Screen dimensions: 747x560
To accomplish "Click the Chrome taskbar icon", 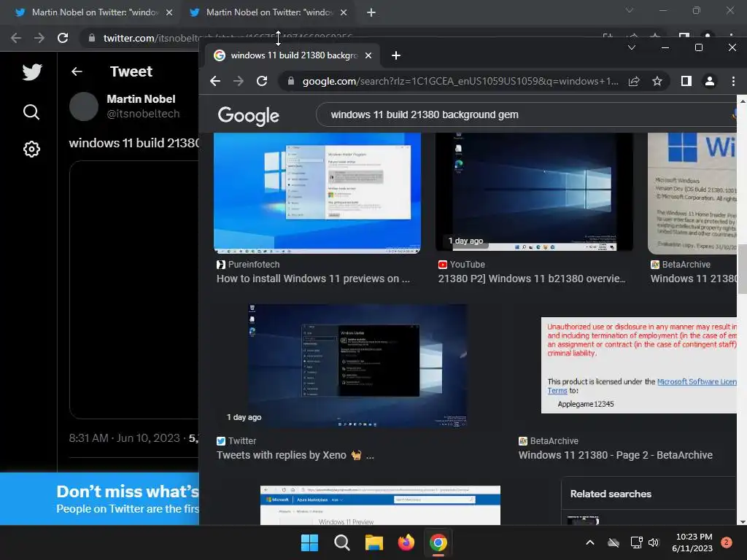I will point(438,542).
